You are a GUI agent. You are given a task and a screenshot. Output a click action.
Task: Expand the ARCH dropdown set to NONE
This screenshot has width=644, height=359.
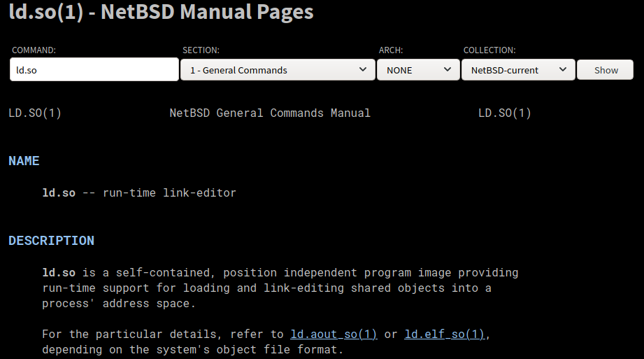coord(417,70)
